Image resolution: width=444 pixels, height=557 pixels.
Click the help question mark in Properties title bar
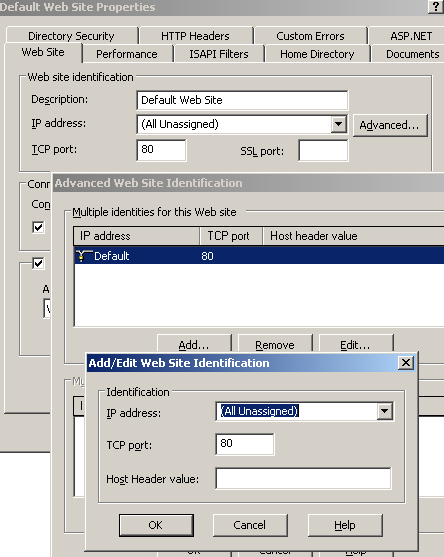coord(436,6)
